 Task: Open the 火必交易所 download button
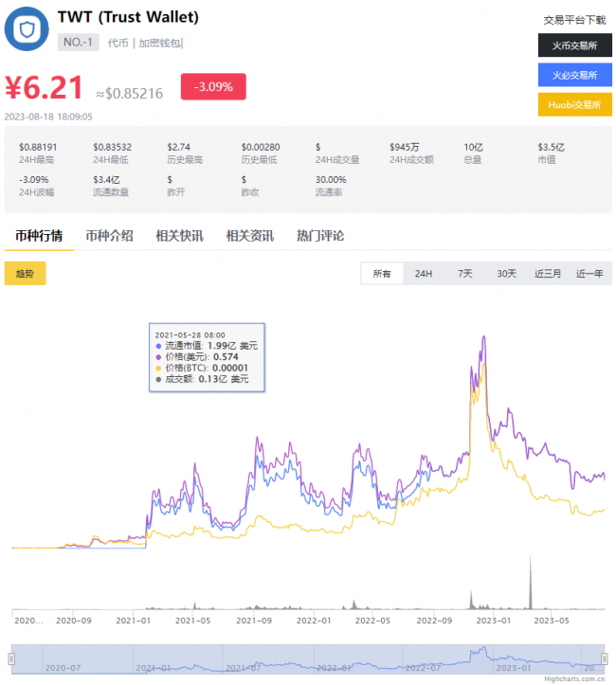(x=574, y=75)
